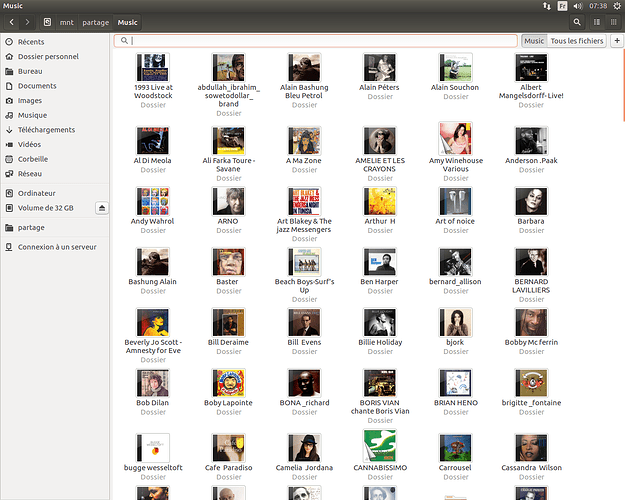Select the Cassandra Wilson folder
This screenshot has height=500, width=625.
click(x=531, y=457)
